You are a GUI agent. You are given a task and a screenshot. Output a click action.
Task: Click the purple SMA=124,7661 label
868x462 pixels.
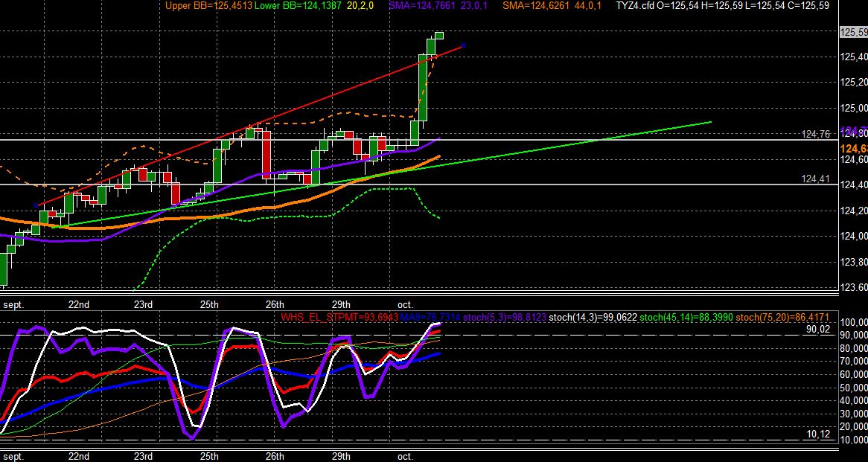422,5
